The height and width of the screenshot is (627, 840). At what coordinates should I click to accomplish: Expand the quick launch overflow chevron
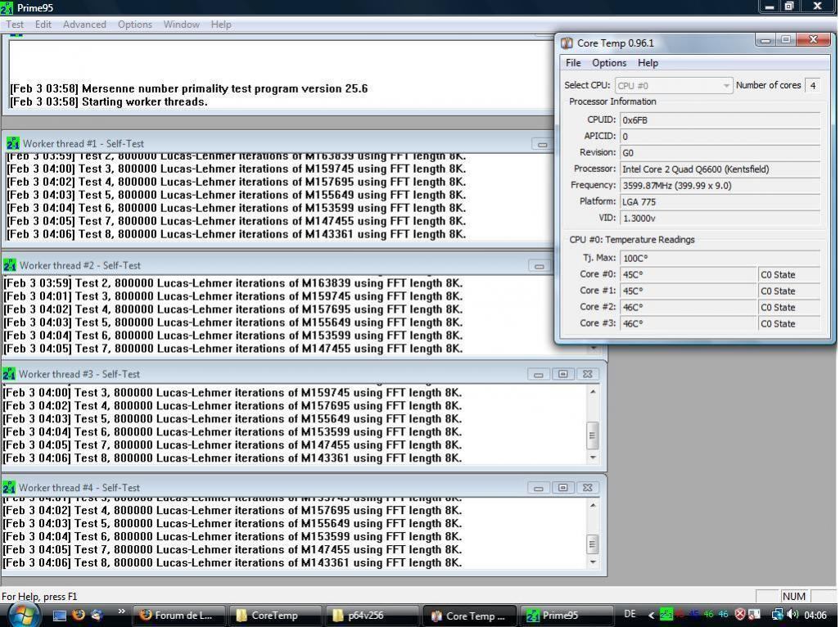[122, 611]
